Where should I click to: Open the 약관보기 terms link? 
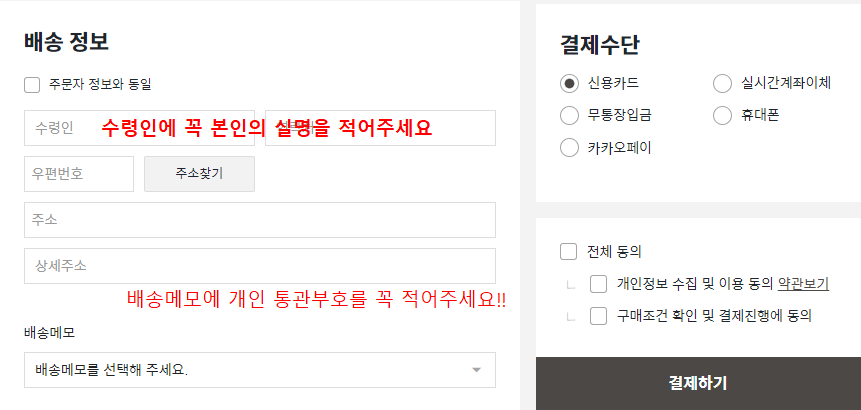803,284
